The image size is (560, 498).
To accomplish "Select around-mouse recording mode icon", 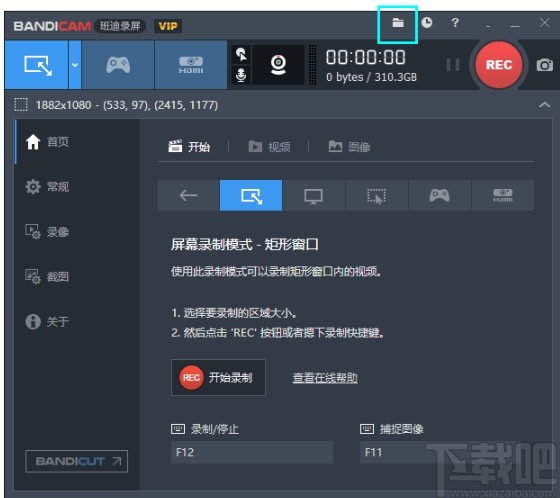I will point(376,195).
